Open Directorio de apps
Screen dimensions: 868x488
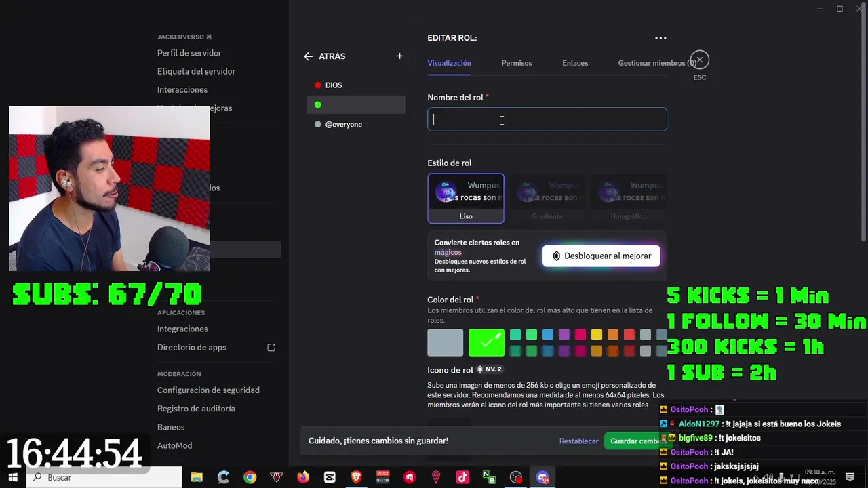192,348
